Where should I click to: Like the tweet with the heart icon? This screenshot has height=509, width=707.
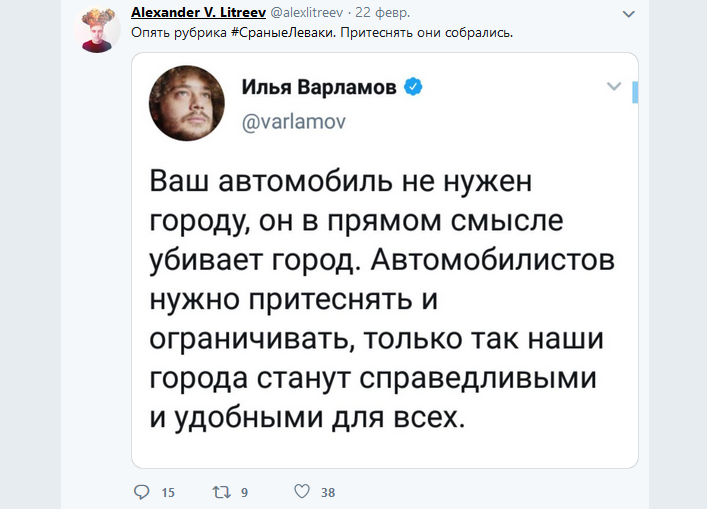[x=301, y=492]
